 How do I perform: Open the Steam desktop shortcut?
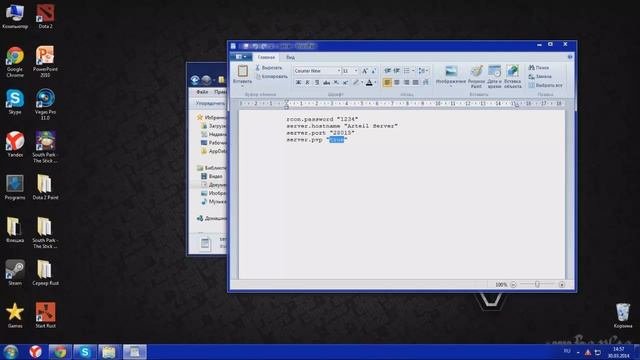coord(15,273)
